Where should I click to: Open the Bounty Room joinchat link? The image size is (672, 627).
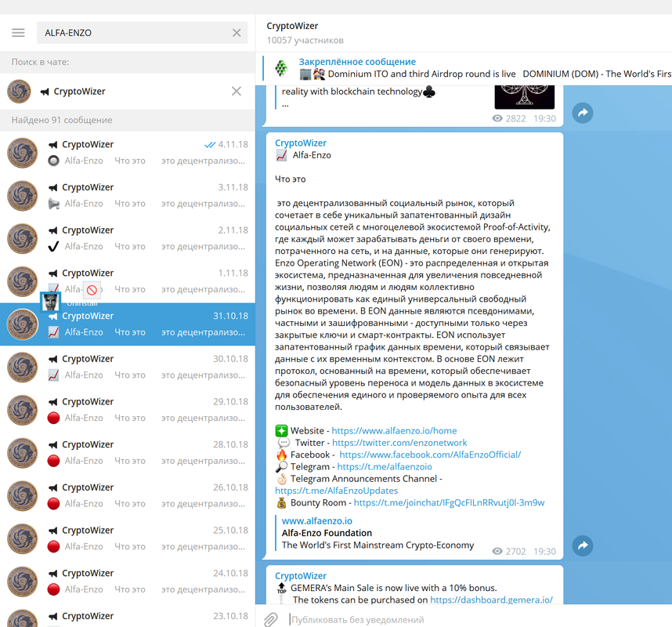(x=449, y=502)
